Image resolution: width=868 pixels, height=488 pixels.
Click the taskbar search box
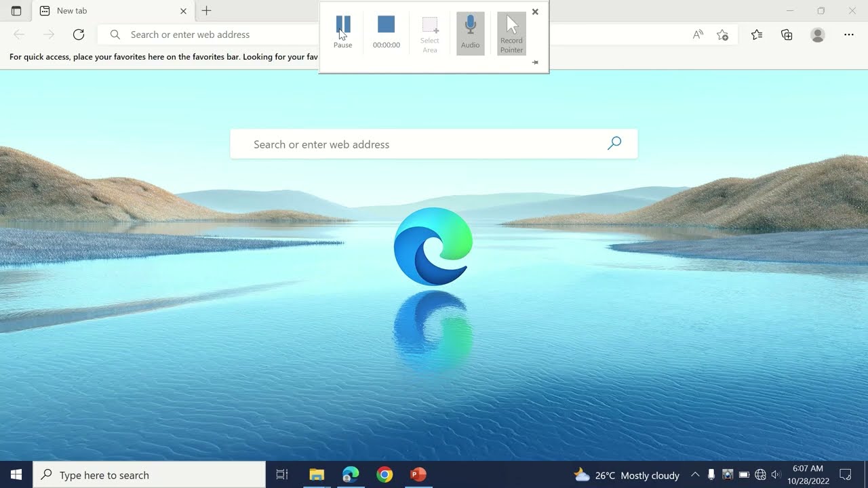tap(149, 474)
